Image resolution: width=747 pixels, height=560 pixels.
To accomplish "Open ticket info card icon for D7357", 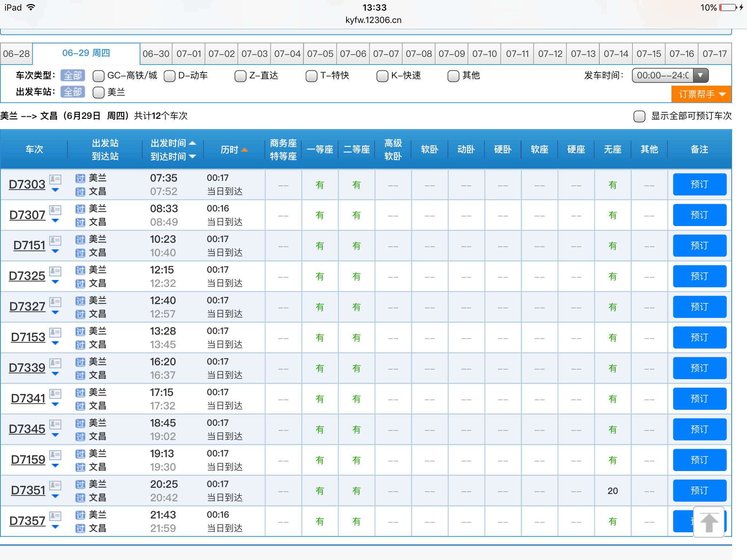I will pos(55,516).
